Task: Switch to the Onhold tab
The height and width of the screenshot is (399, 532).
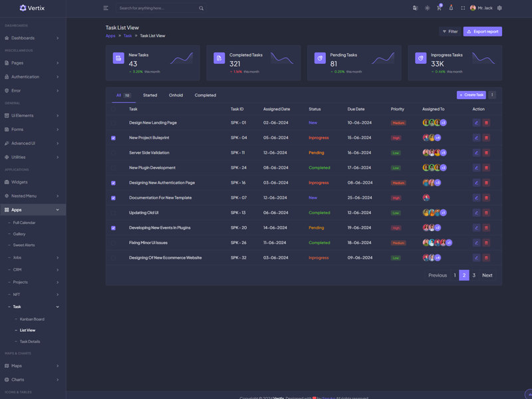Action: (176, 95)
